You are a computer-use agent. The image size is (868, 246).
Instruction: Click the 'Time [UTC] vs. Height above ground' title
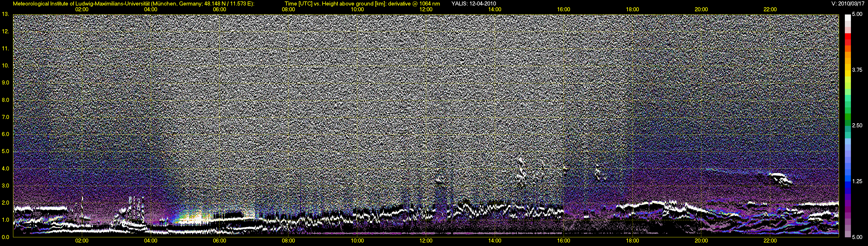(362, 4)
